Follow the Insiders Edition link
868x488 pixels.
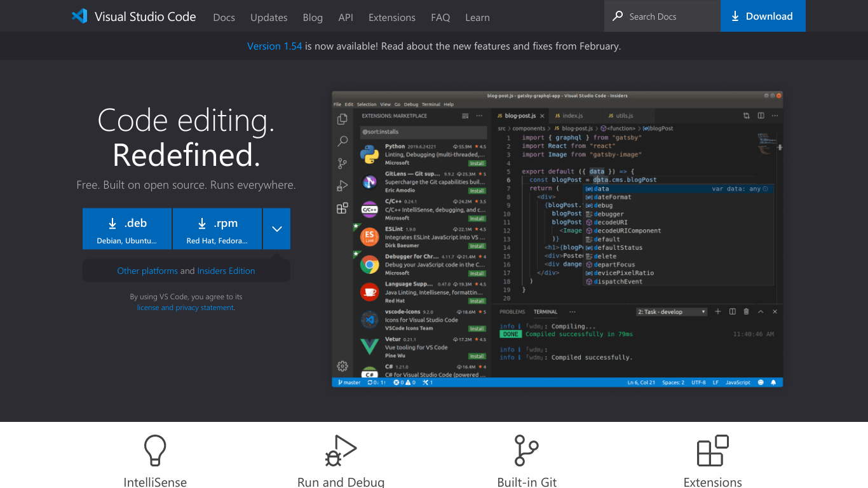(226, 271)
